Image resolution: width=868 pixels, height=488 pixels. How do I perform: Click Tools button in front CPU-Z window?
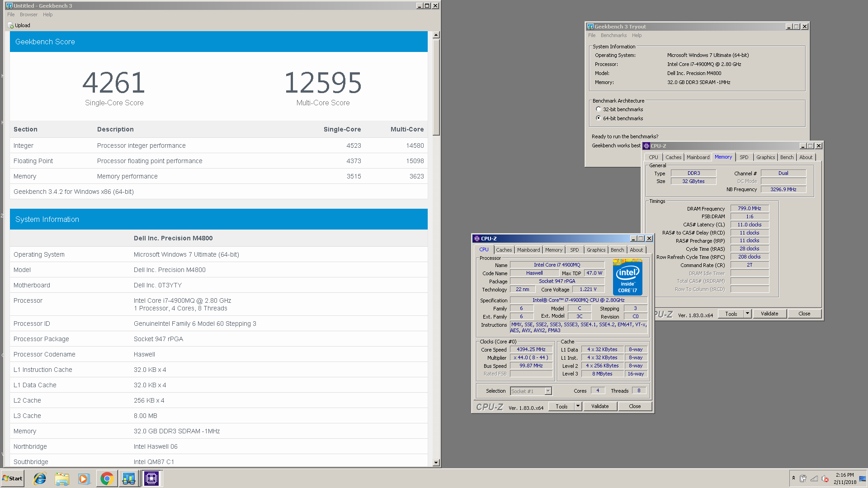[561, 406]
